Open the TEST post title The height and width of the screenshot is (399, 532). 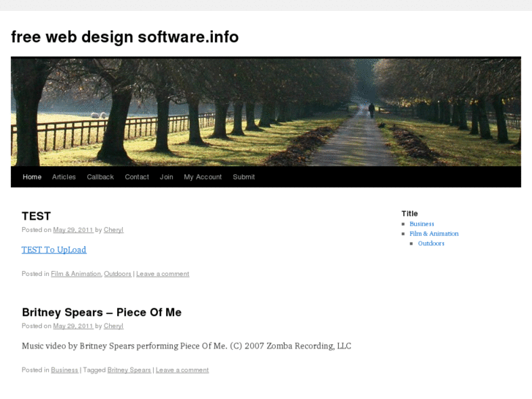(37, 216)
